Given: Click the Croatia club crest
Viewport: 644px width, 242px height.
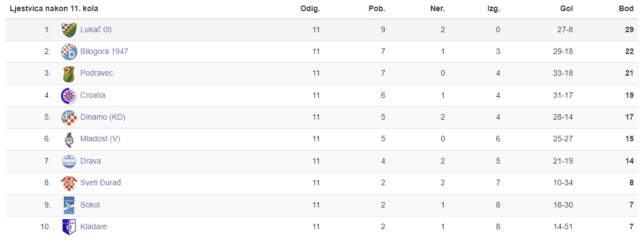Looking at the screenshot, I should [x=69, y=96].
